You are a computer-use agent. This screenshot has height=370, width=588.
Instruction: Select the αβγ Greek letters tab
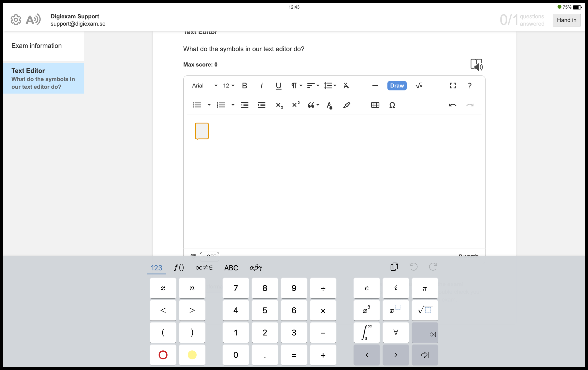pyautogui.click(x=256, y=268)
